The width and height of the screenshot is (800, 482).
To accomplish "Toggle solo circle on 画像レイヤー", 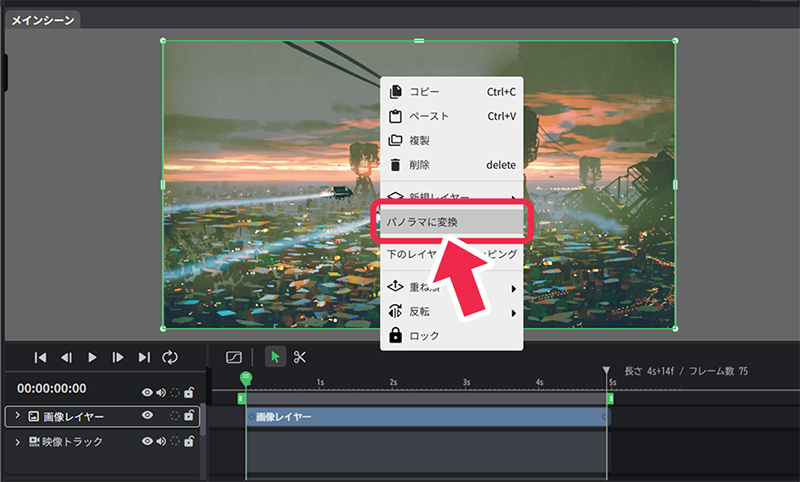I will tap(175, 416).
